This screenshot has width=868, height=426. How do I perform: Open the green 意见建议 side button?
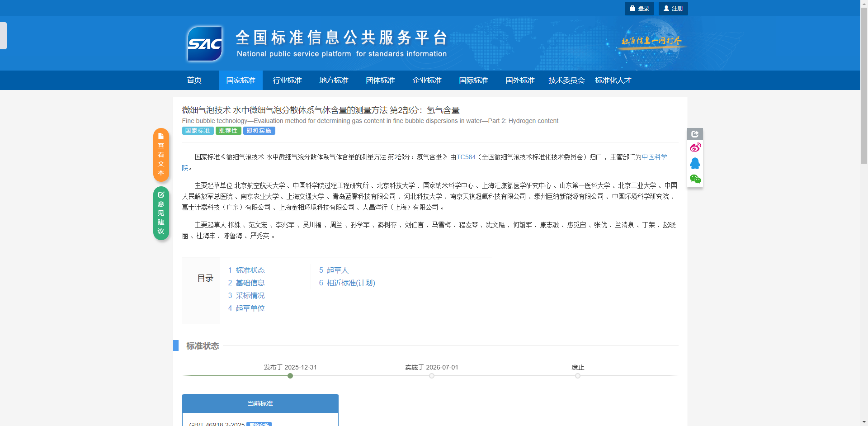pos(161,213)
